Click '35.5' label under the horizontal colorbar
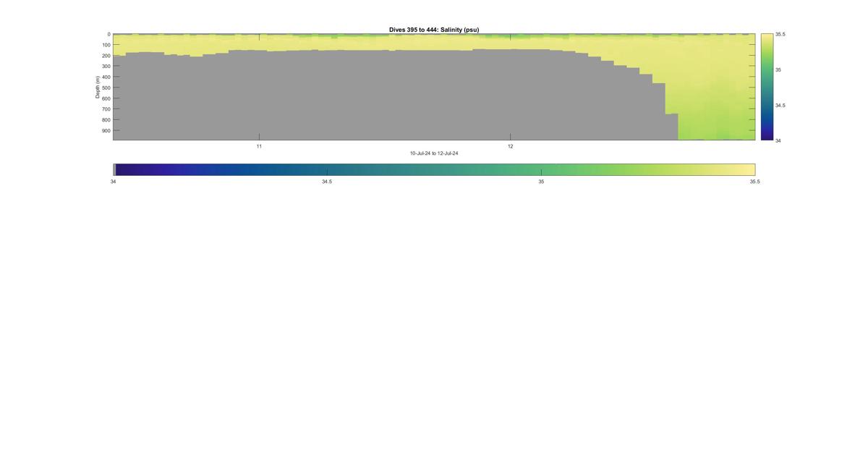Screen dimensions: 868x450 754,182
